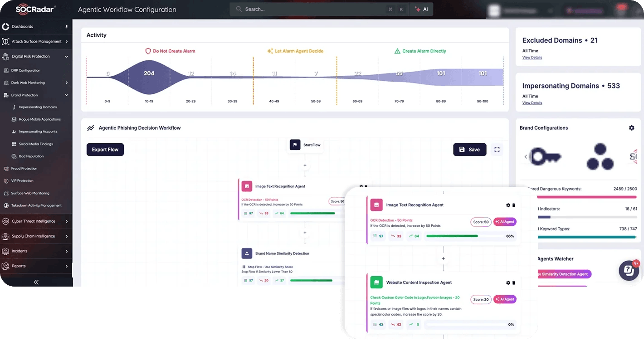Screen dimensions: 644x341
Task: Click the Start Flow flag icon
Action: coord(295,145)
